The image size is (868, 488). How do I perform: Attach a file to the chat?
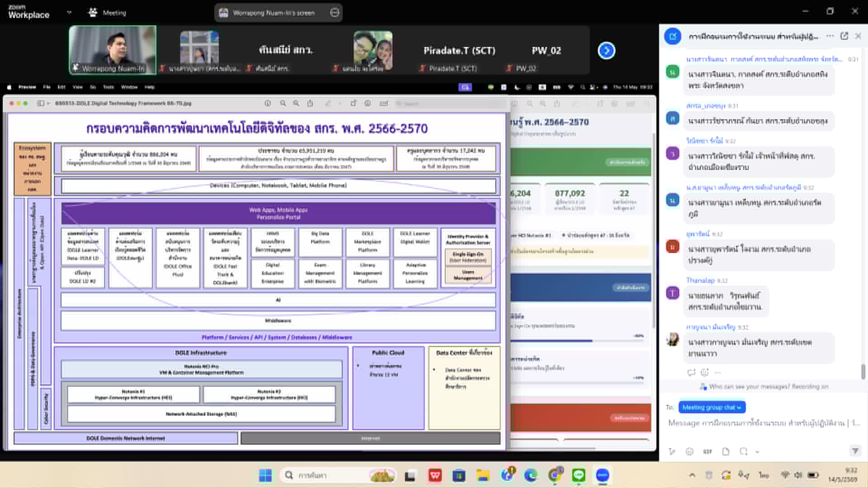[x=726, y=451]
